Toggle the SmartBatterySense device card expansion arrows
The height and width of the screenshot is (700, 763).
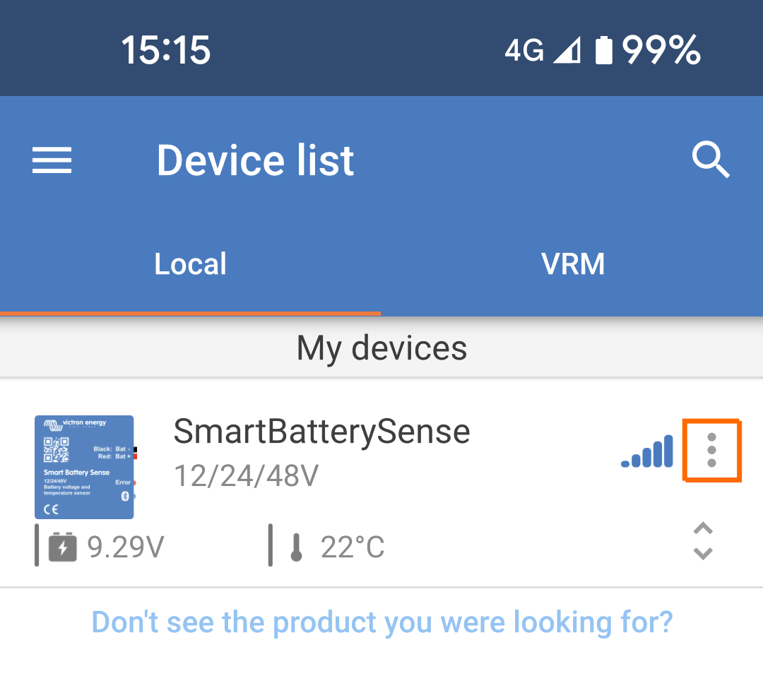point(702,542)
